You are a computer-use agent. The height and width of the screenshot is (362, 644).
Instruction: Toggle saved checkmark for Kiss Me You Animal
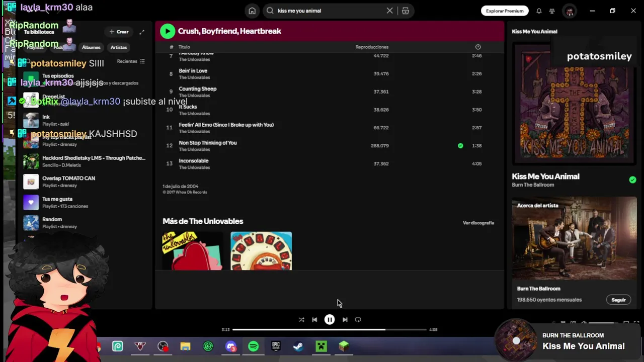(632, 179)
